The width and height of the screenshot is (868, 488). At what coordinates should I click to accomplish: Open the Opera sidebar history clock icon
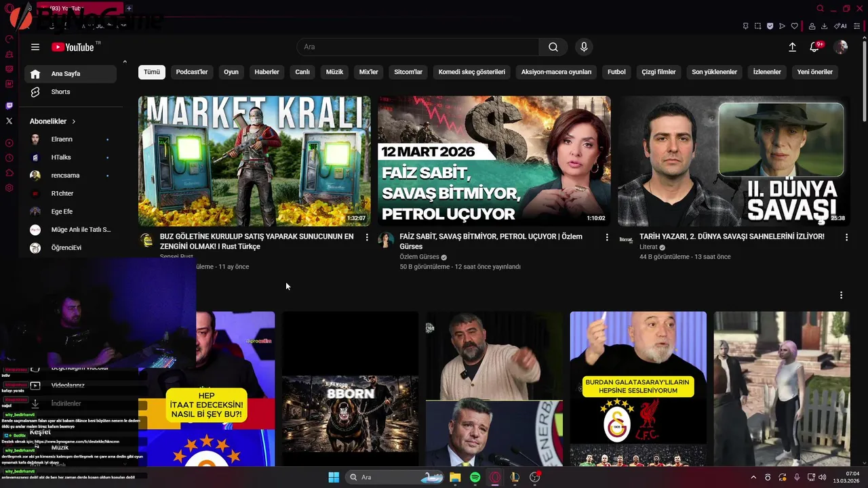click(9, 158)
